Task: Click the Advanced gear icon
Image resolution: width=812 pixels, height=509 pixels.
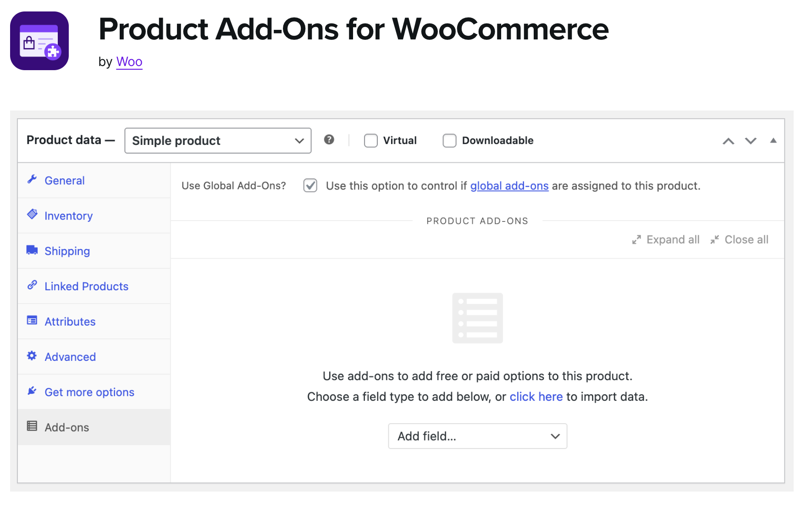Action: tap(32, 356)
